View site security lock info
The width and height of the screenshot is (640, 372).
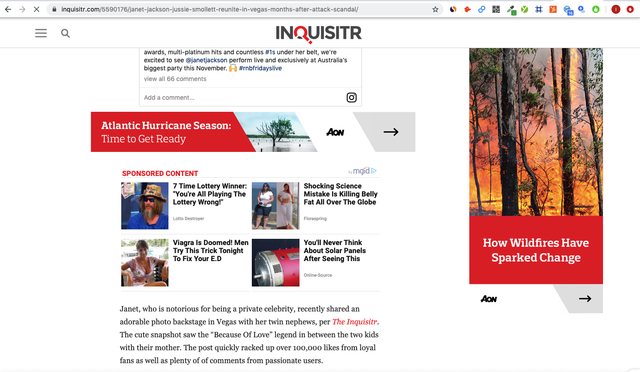pyautogui.click(x=54, y=9)
